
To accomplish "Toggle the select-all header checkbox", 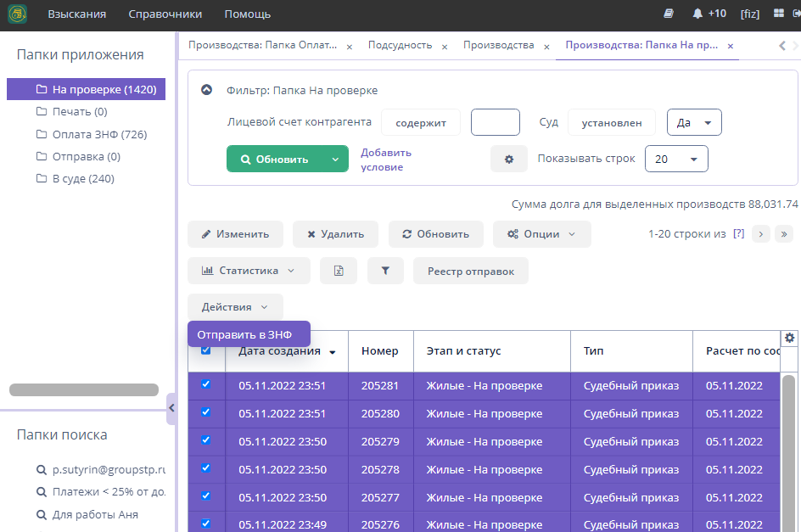I will [205, 350].
